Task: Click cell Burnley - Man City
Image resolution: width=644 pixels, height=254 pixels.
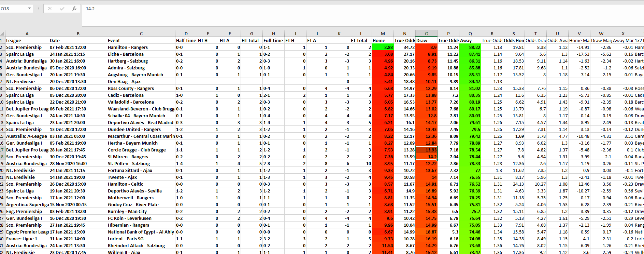Action: point(141,211)
